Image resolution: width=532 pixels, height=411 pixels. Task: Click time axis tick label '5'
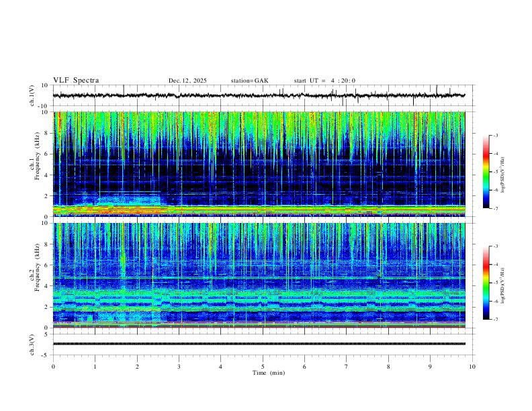pos(263,367)
